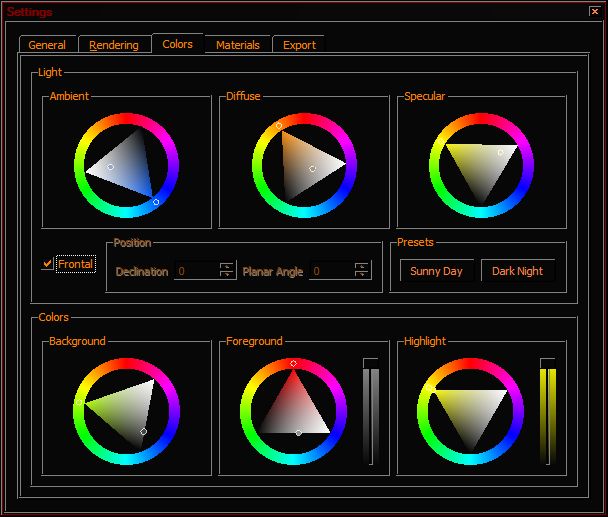Image resolution: width=608 pixels, height=517 pixels.
Task: Close the Settings dialog
Action: [595, 11]
